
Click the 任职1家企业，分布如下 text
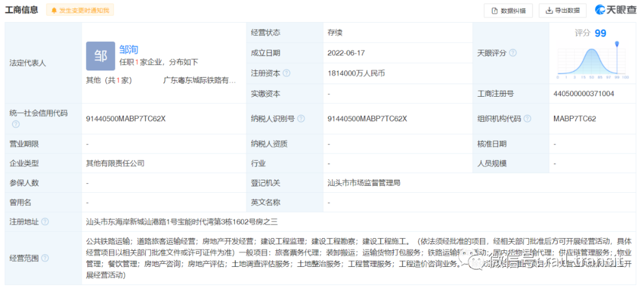[x=159, y=63]
